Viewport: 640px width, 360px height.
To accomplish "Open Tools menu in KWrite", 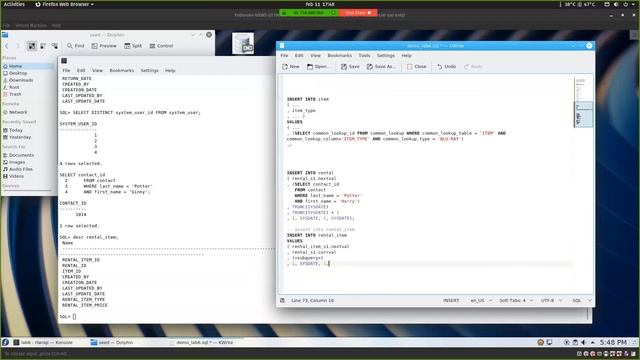I will pyautogui.click(x=364, y=56).
